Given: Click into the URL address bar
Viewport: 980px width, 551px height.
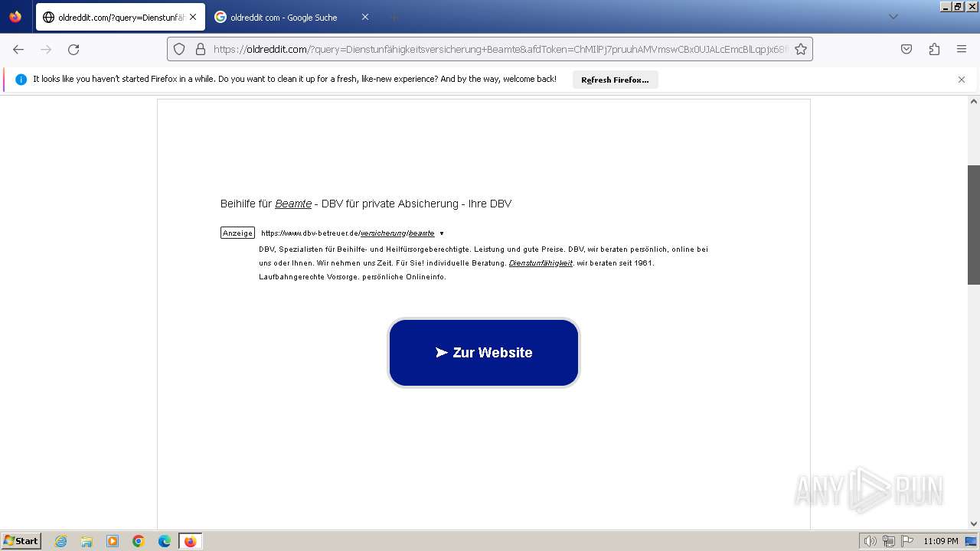Looking at the screenshot, I should [x=490, y=49].
